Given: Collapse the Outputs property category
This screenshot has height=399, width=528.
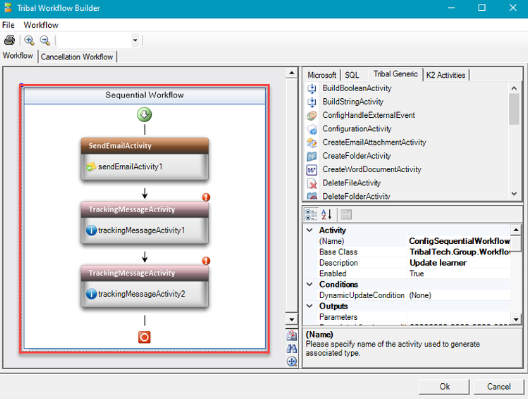Looking at the screenshot, I should click(x=309, y=306).
